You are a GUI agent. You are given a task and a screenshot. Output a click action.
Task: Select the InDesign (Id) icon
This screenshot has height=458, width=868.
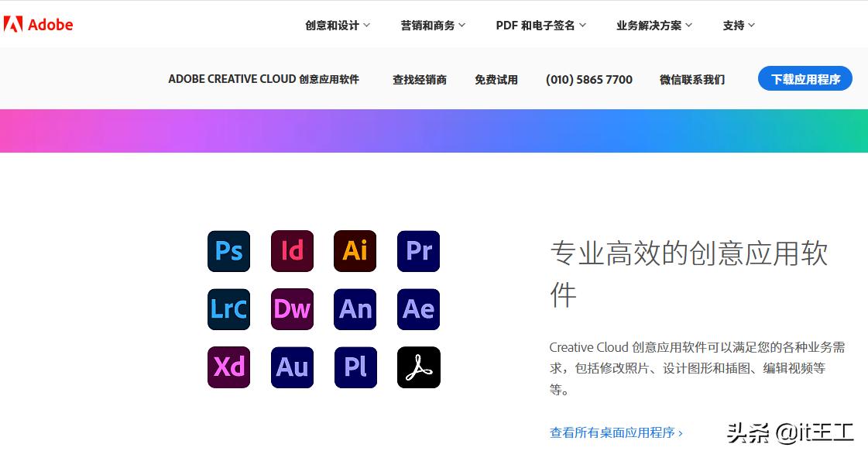click(x=292, y=251)
